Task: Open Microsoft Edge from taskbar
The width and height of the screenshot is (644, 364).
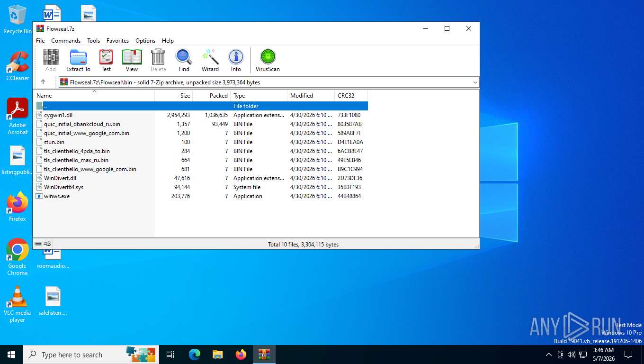Action: 195,355
